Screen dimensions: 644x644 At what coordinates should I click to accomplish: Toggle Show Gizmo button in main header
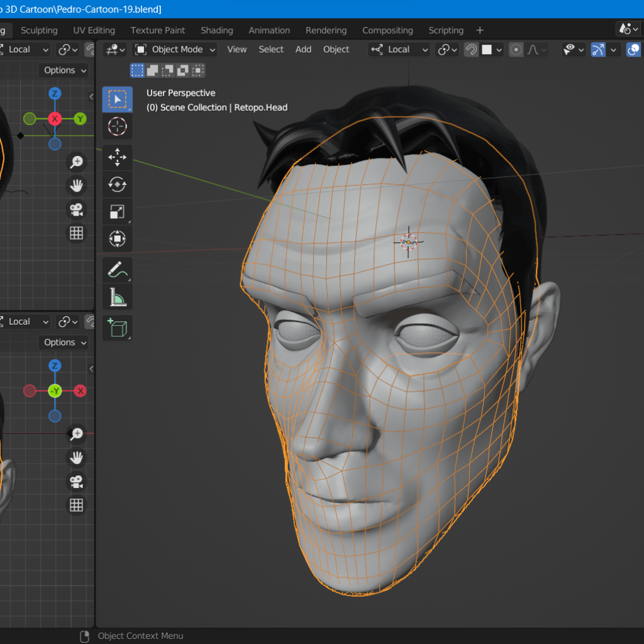(x=598, y=50)
